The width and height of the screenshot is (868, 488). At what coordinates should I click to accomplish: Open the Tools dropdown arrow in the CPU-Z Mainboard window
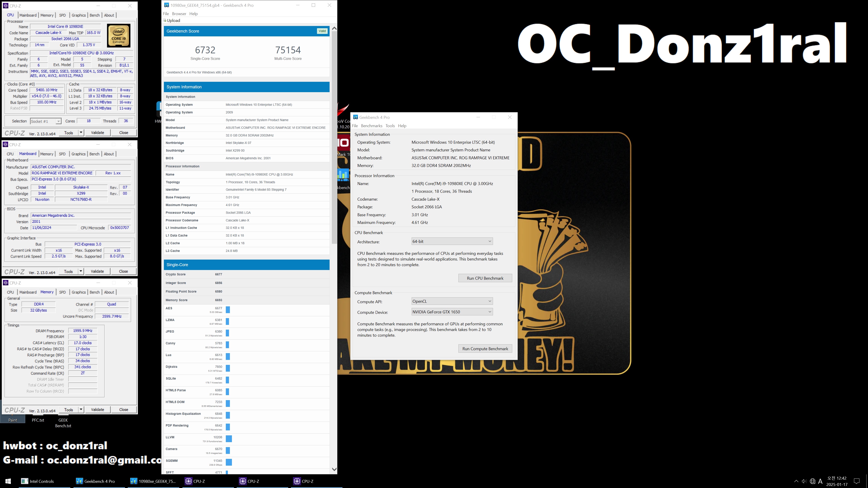coord(80,271)
